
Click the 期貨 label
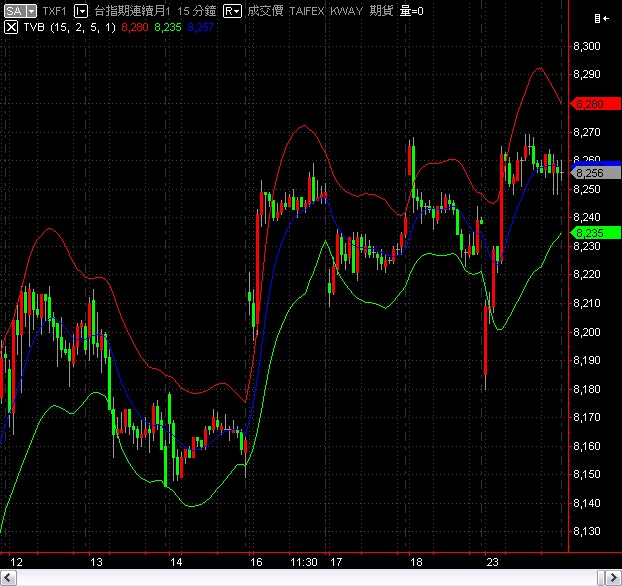click(381, 11)
